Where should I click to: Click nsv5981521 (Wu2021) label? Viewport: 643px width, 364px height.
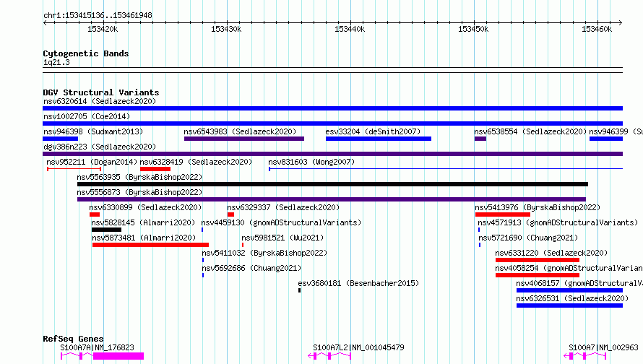(x=282, y=238)
